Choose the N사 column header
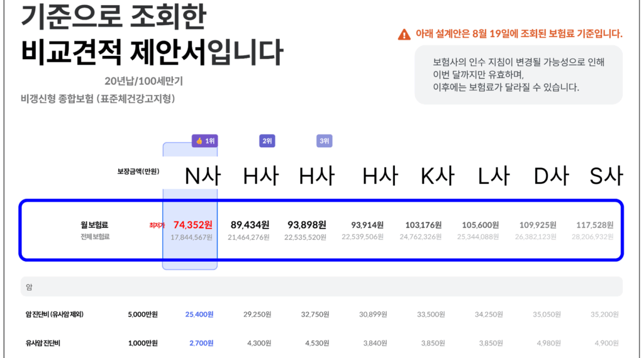 coord(203,177)
